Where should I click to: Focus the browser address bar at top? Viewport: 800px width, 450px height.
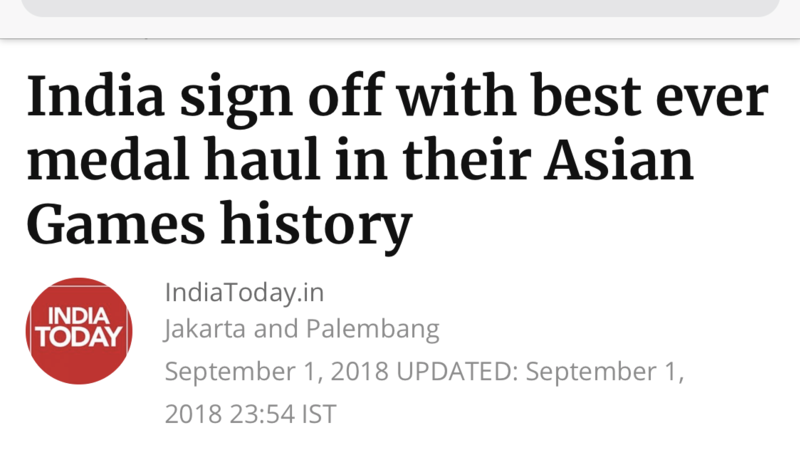[x=400, y=8]
